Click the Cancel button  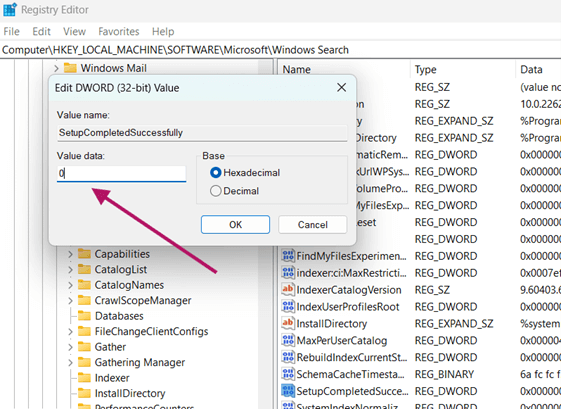click(312, 224)
